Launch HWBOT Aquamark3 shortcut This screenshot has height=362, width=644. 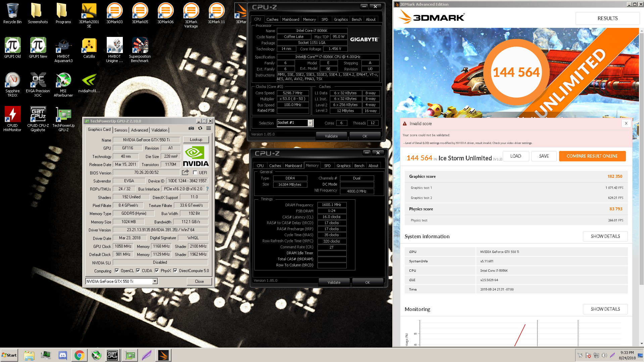click(63, 50)
